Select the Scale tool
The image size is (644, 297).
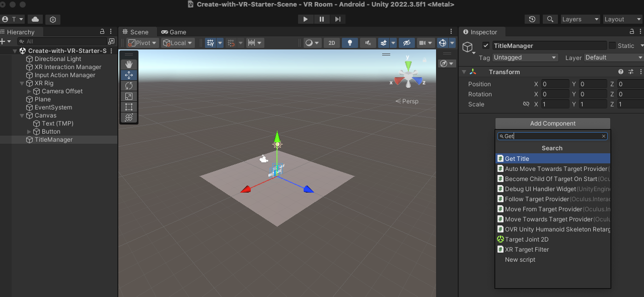128,96
